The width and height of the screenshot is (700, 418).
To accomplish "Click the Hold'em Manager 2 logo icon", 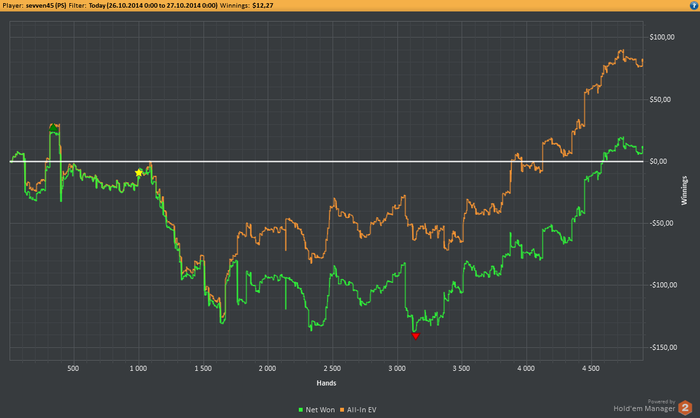I will tap(685, 408).
